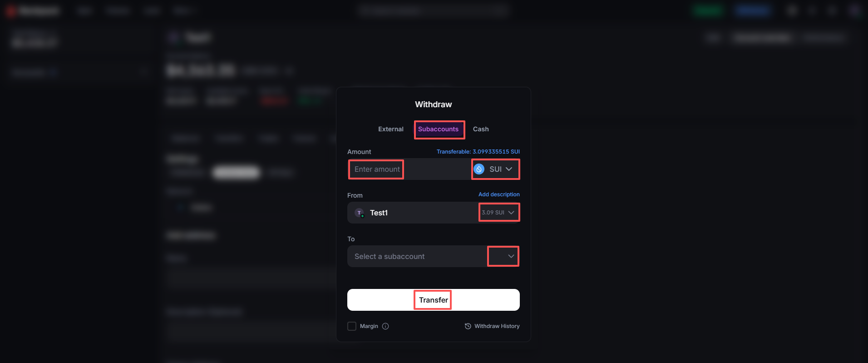The height and width of the screenshot is (363, 868).
Task: Click the clock icon before Withdraw History
Action: point(468,326)
